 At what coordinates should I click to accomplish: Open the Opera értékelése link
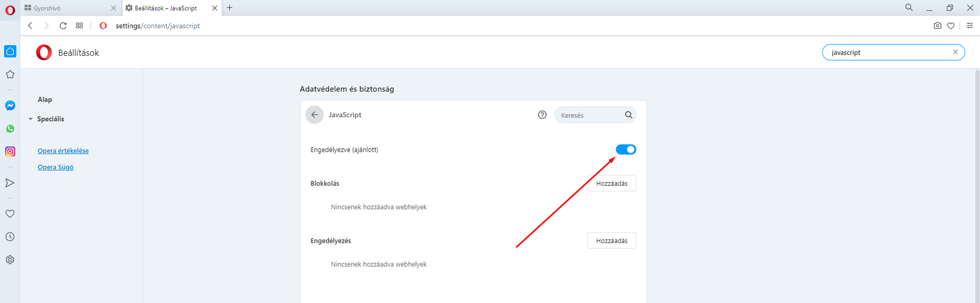point(63,151)
